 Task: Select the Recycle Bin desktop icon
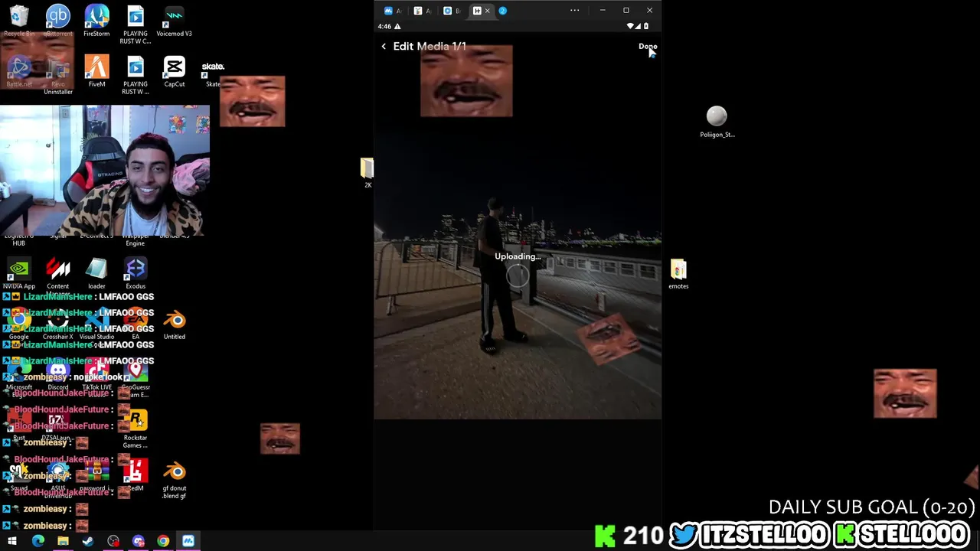coord(19,21)
